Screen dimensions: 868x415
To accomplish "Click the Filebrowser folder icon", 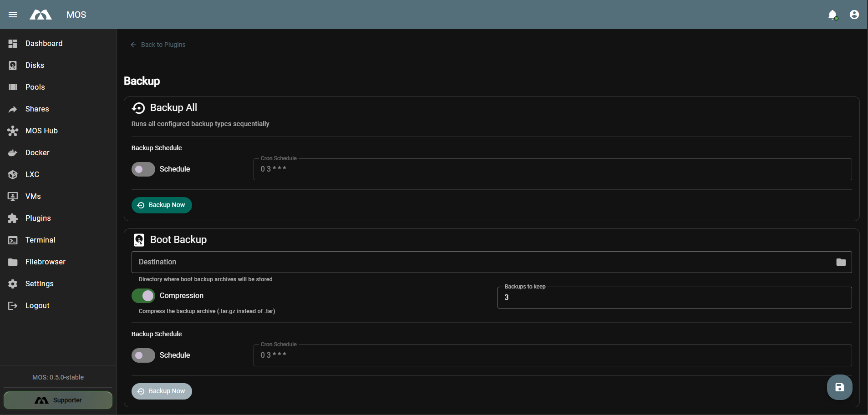I will pos(13,262).
